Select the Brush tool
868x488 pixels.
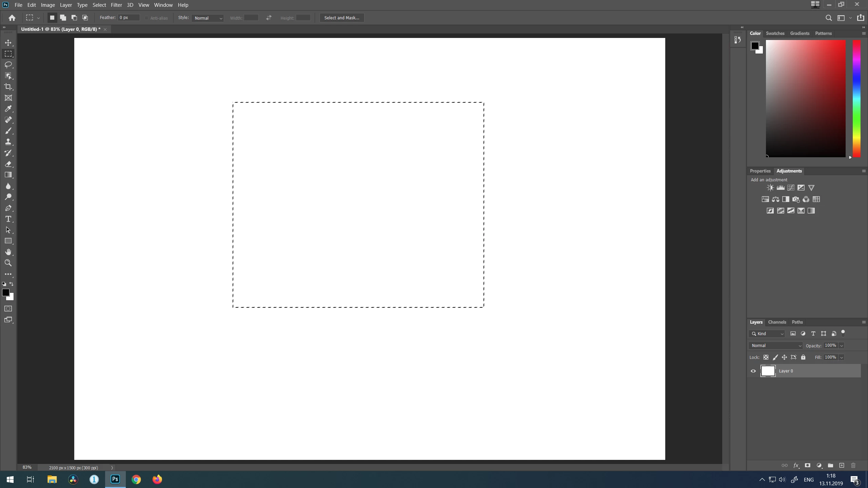[x=8, y=131]
